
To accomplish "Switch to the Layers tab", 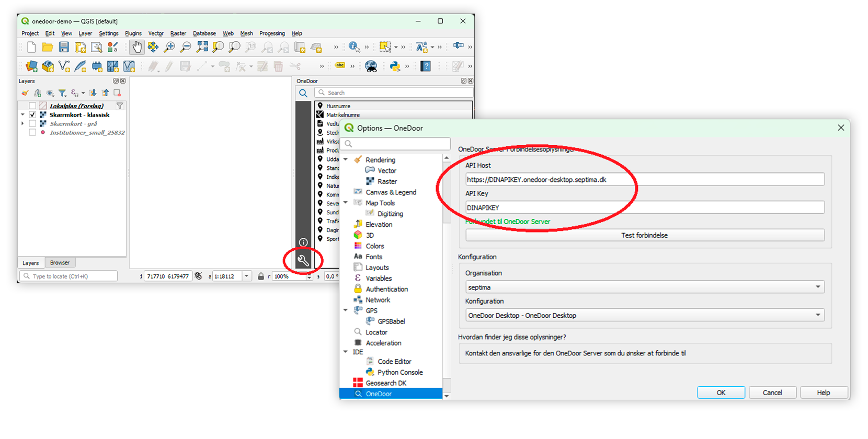I will (x=30, y=263).
